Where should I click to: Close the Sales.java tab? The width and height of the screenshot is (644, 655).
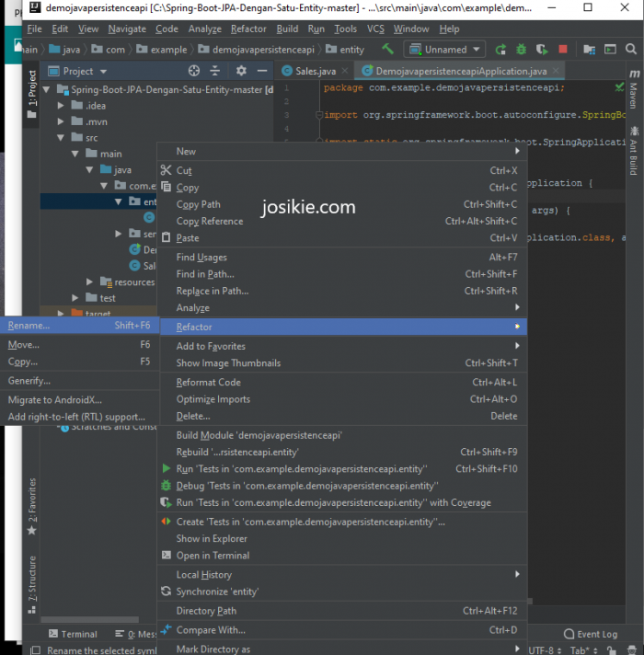point(345,71)
